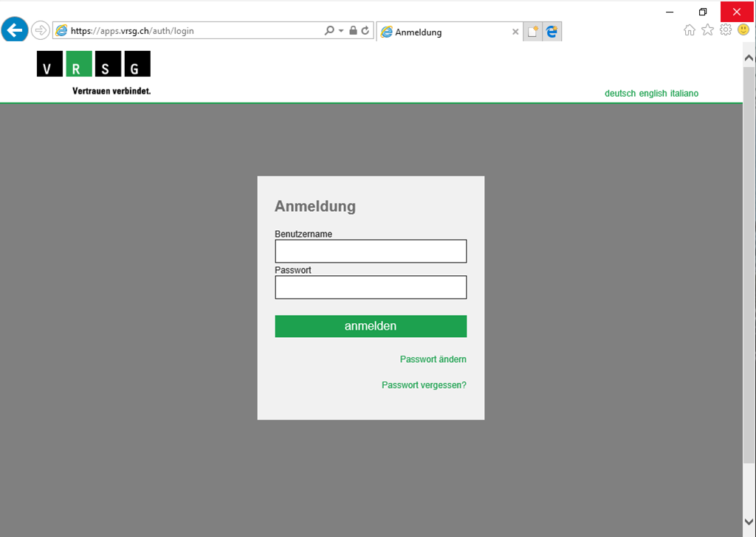The width and height of the screenshot is (756, 537).
Task: Refresh the page with reload icon
Action: point(365,31)
